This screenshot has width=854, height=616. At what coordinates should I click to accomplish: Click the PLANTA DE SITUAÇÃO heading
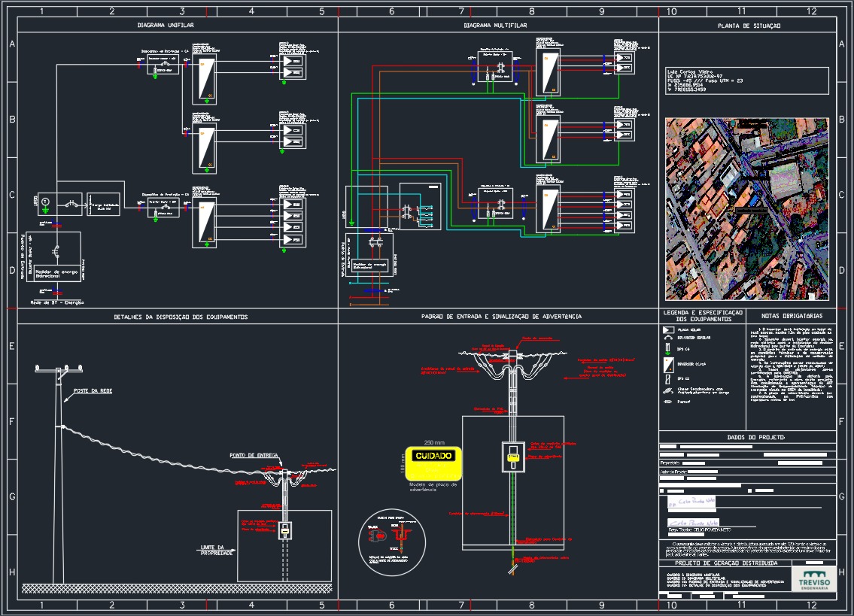click(x=749, y=26)
